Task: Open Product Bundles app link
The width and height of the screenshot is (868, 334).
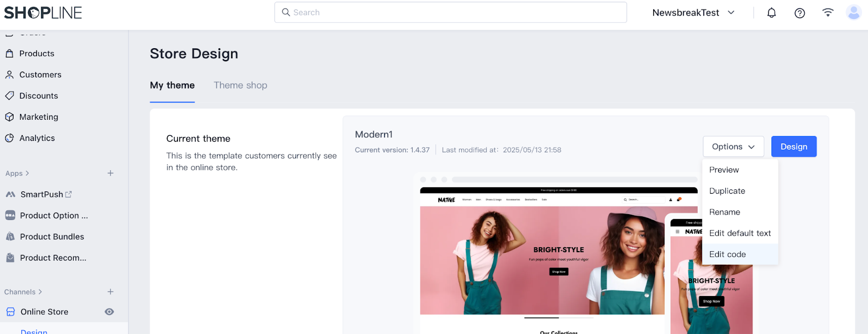Action: (52, 236)
